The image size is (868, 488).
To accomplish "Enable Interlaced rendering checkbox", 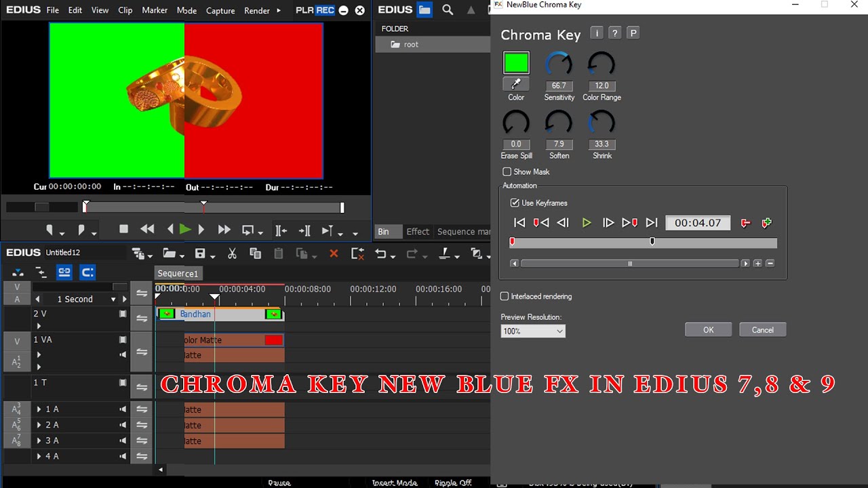I will click(505, 296).
